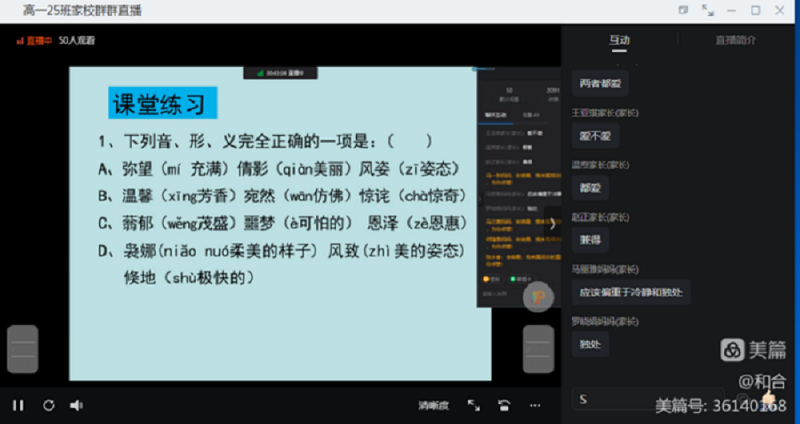This screenshot has height=424, width=800.
Task: Click the title bar fullscreen arrows icon
Action: point(708,10)
